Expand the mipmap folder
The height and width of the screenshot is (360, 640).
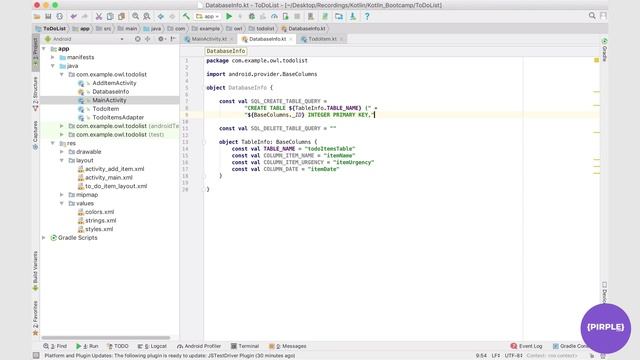point(62,195)
